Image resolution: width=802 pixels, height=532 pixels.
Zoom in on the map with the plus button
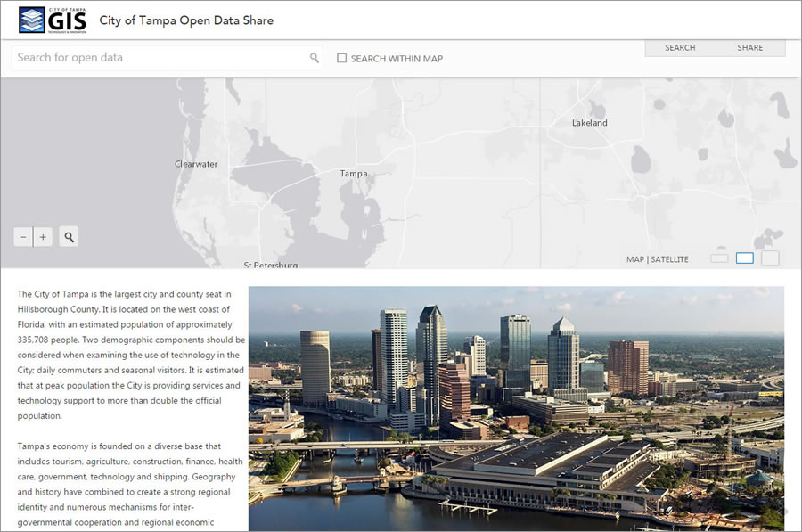pyautogui.click(x=43, y=236)
